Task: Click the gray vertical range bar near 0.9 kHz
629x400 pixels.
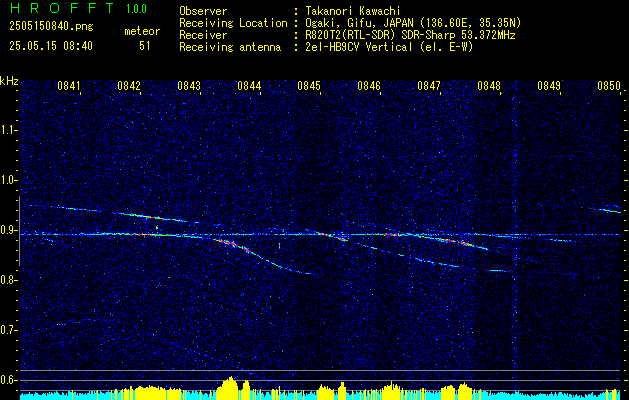Action: pyautogui.click(x=19, y=231)
